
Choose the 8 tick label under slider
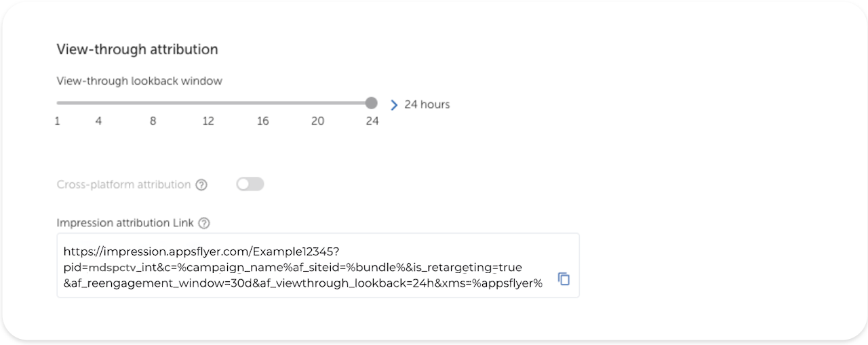click(x=153, y=121)
